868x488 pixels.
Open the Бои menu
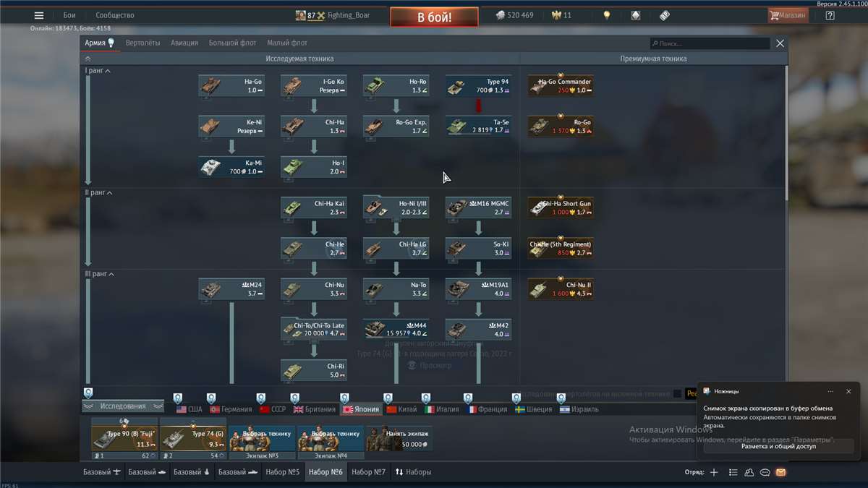(x=69, y=15)
